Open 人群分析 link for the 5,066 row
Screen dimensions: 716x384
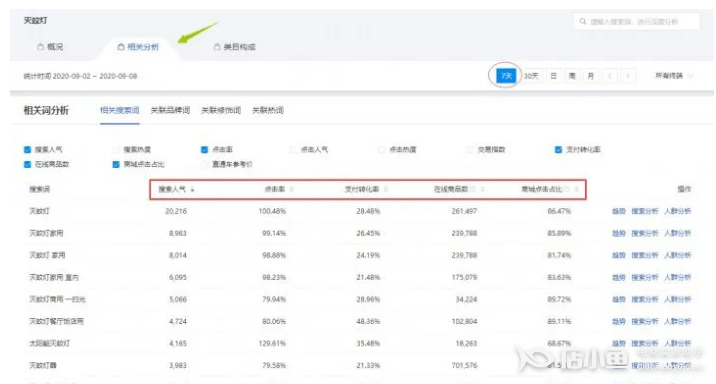click(x=678, y=300)
